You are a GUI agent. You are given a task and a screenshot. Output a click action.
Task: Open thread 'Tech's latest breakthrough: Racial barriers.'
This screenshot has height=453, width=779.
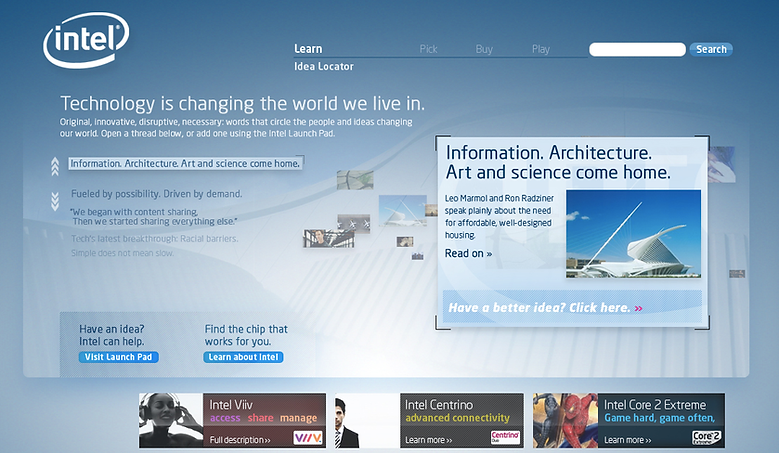155,239
